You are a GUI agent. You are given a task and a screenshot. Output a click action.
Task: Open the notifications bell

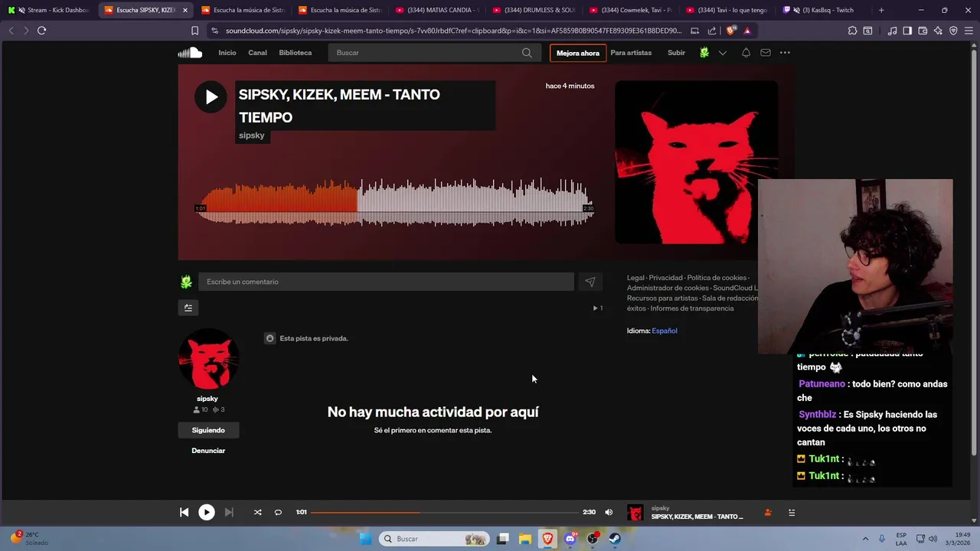[x=746, y=53]
